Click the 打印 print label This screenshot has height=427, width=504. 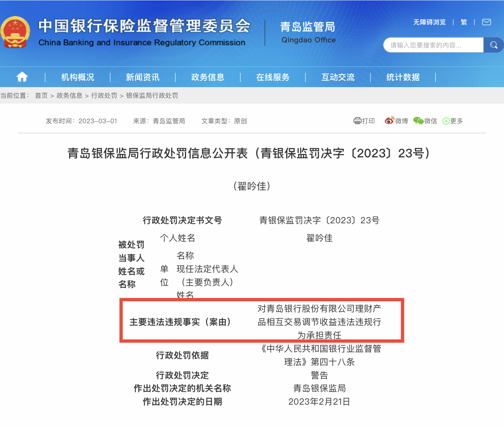tap(368, 121)
